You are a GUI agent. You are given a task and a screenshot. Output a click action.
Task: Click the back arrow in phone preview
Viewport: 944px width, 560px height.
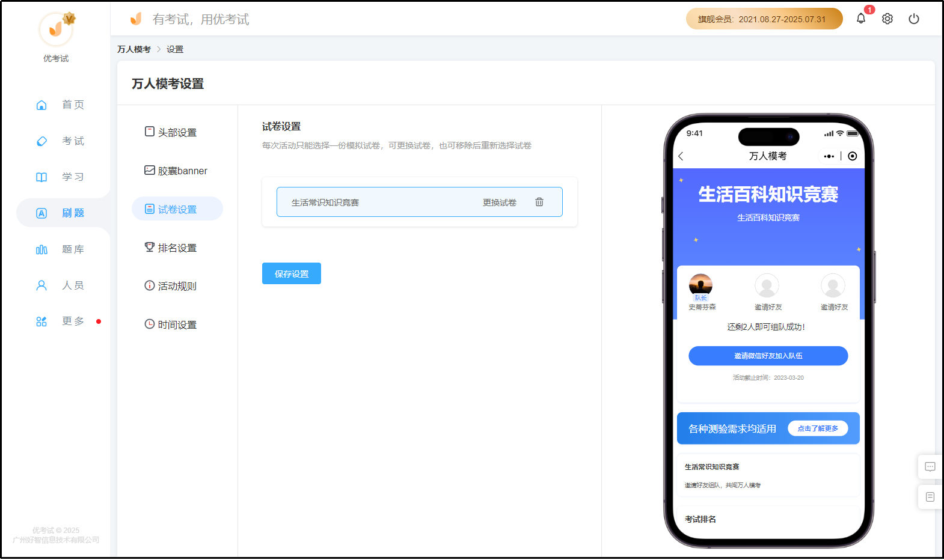point(681,156)
